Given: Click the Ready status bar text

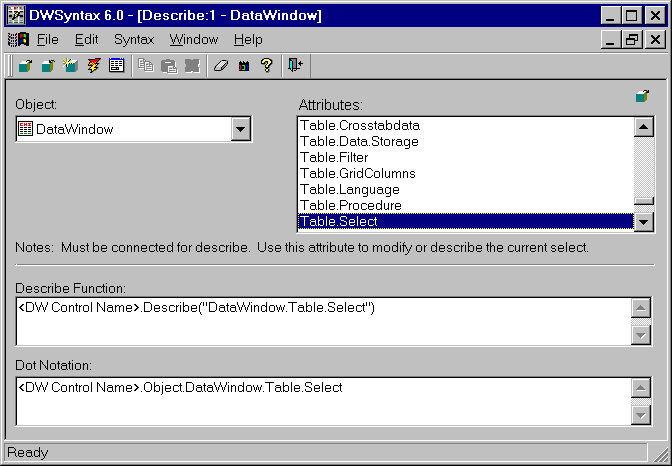Looking at the screenshot, I should click(x=28, y=453).
